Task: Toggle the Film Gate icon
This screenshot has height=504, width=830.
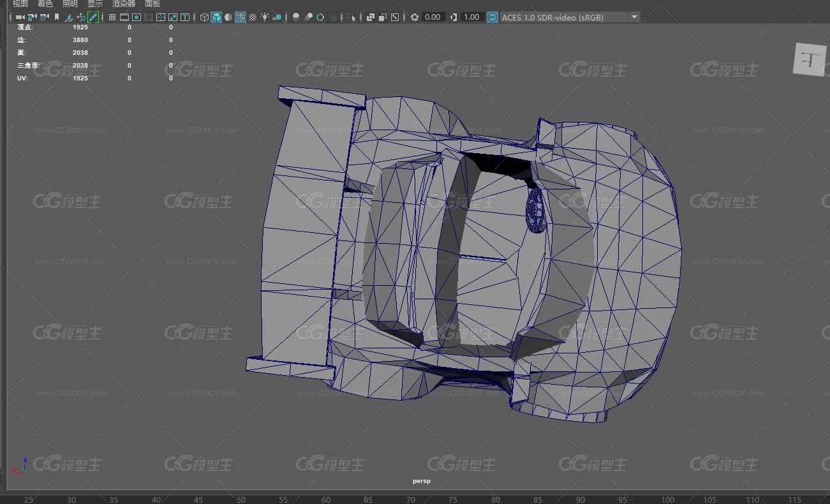Action: (124, 17)
